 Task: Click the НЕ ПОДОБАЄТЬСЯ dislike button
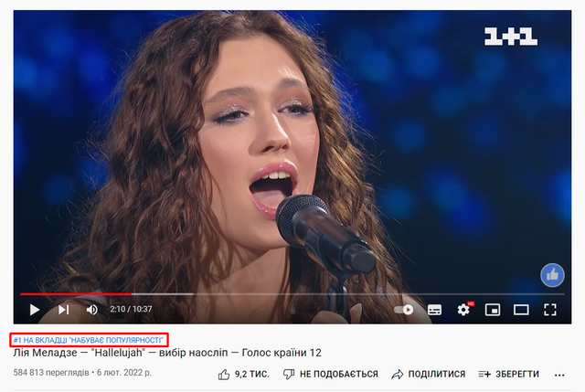click(x=330, y=374)
